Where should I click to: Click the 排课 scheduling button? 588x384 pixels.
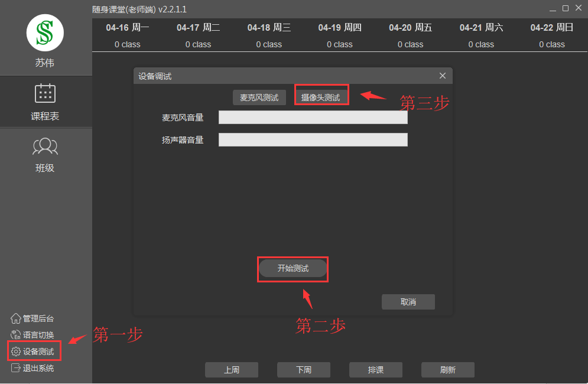point(376,370)
